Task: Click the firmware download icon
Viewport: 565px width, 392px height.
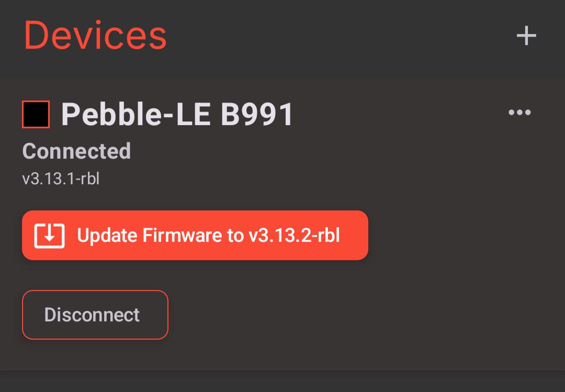Action: pyautogui.click(x=49, y=236)
